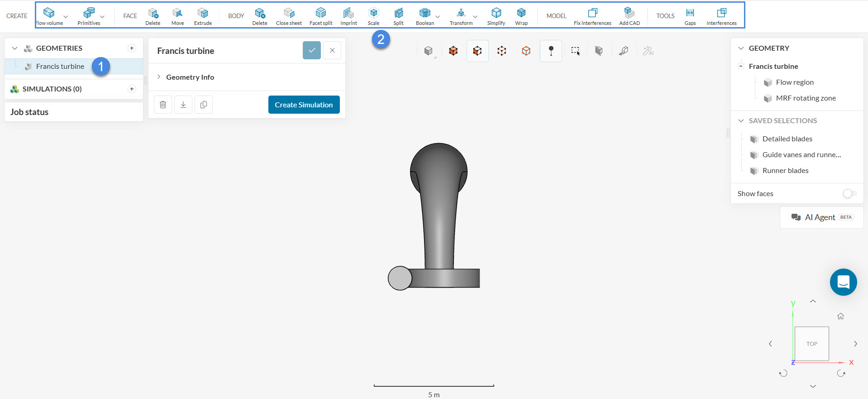Select the MRF rotating zone item

(x=806, y=98)
